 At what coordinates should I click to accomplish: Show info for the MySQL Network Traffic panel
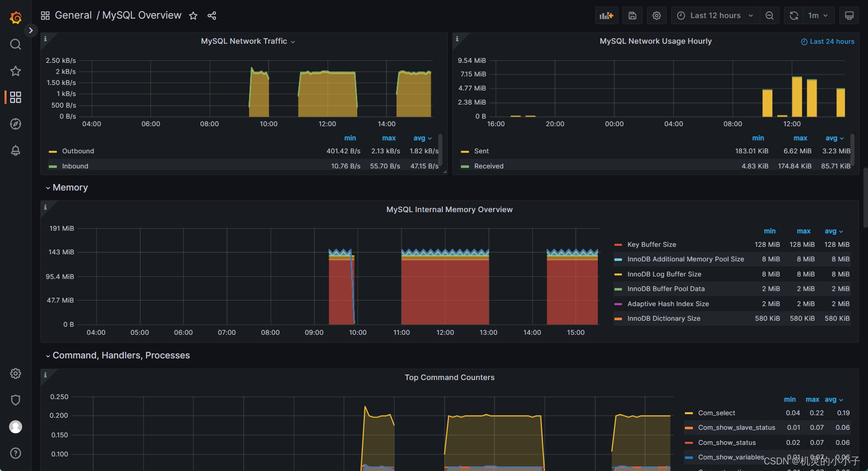[45, 39]
